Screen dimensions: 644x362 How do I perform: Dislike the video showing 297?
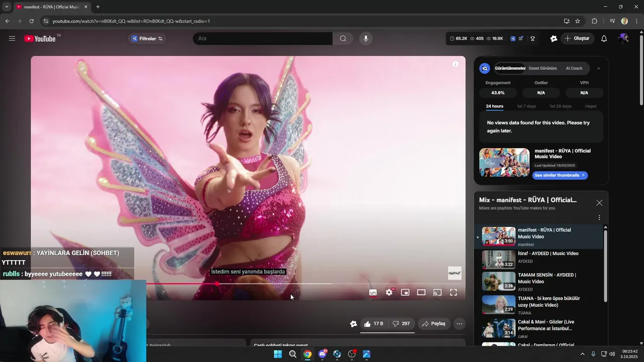(x=401, y=324)
